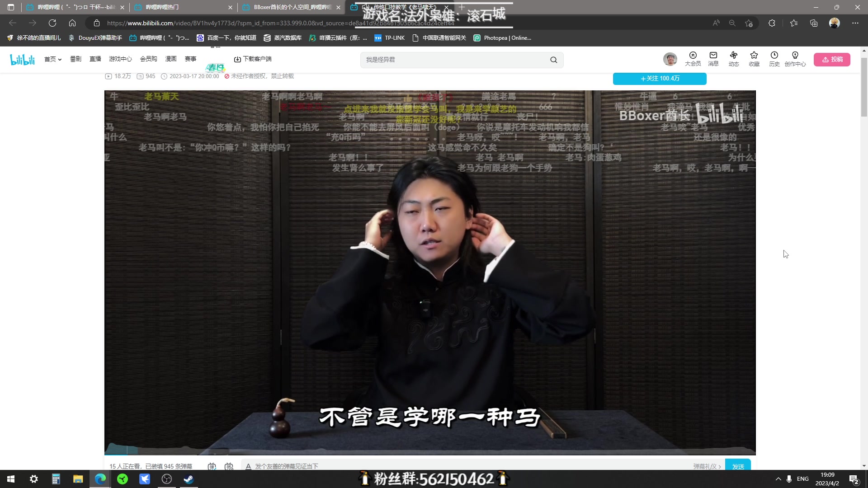Open the 番剧 navigation item
This screenshot has height=488, width=868.
75,59
